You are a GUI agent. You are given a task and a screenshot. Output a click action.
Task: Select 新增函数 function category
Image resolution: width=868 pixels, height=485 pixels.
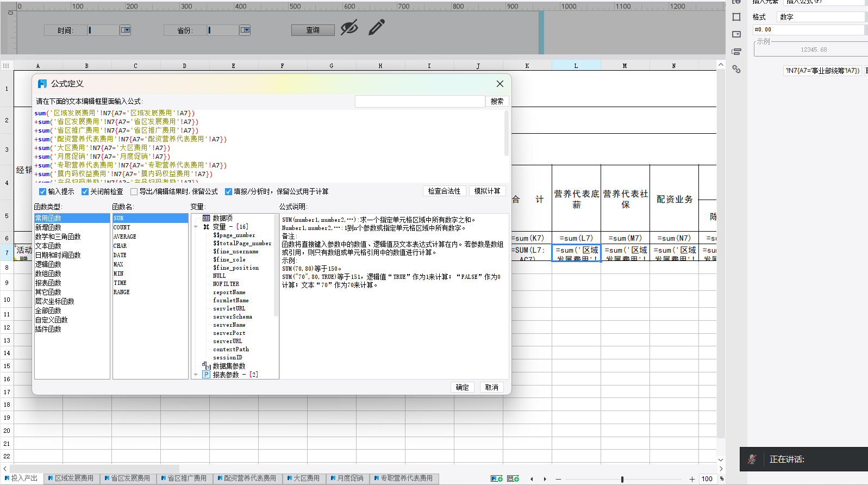click(72, 227)
